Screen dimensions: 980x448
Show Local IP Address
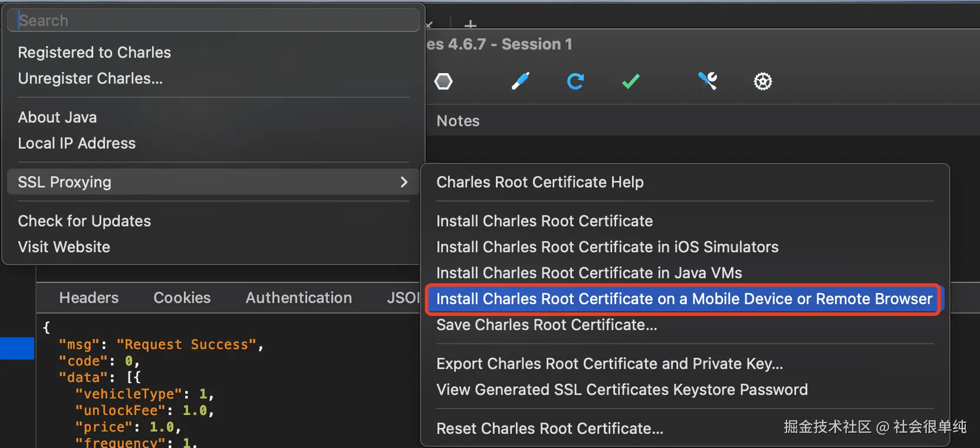77,143
